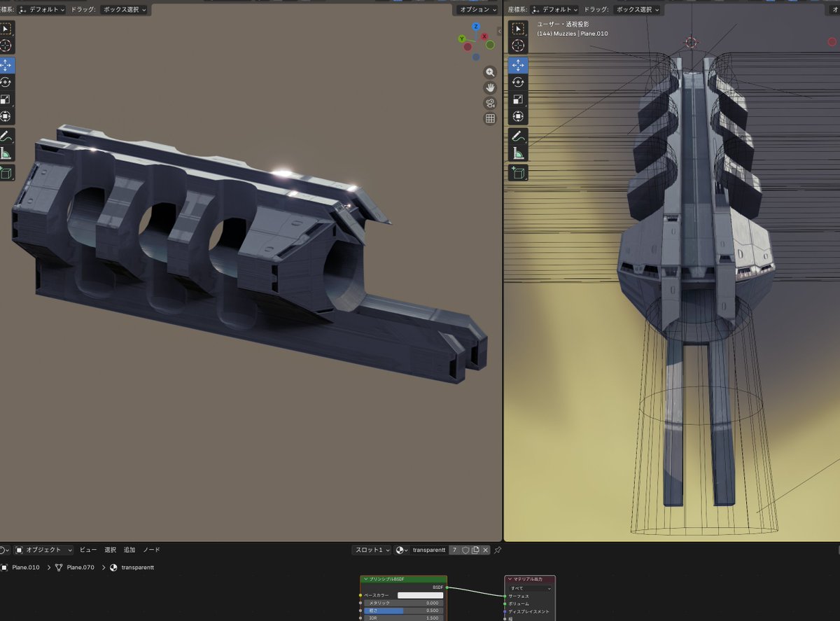Click the サーフェス input socket
This screenshot has width=840, height=621.
(505, 596)
